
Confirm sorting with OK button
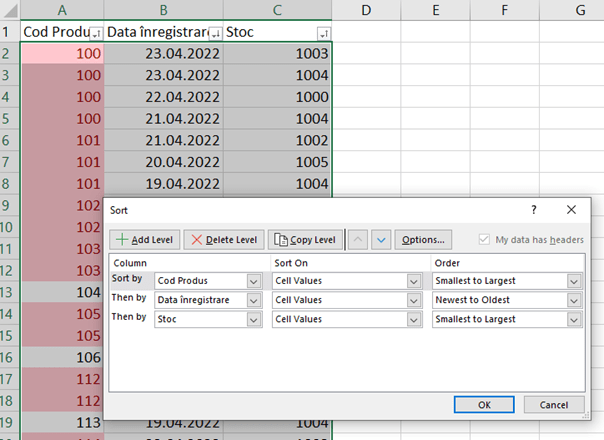pyautogui.click(x=484, y=404)
